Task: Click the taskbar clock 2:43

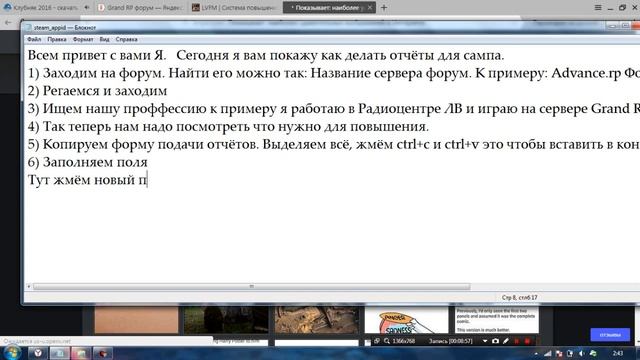Action: 618,353
